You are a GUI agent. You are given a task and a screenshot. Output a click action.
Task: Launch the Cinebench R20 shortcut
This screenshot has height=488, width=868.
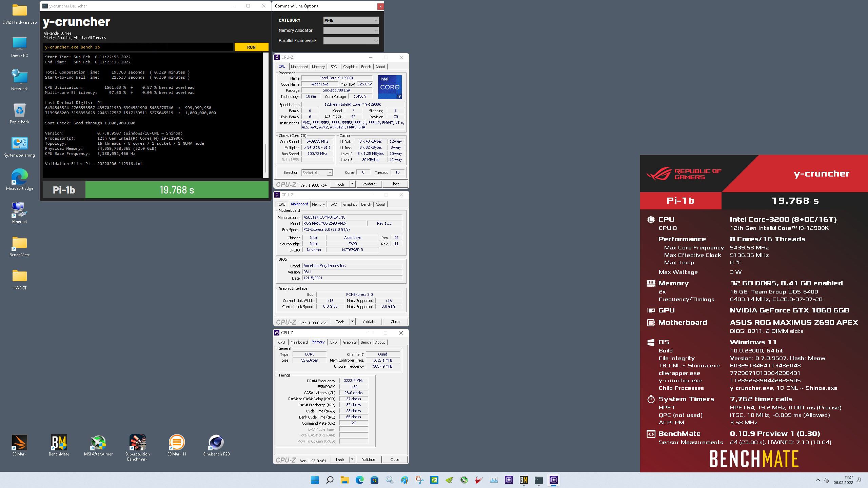click(216, 443)
